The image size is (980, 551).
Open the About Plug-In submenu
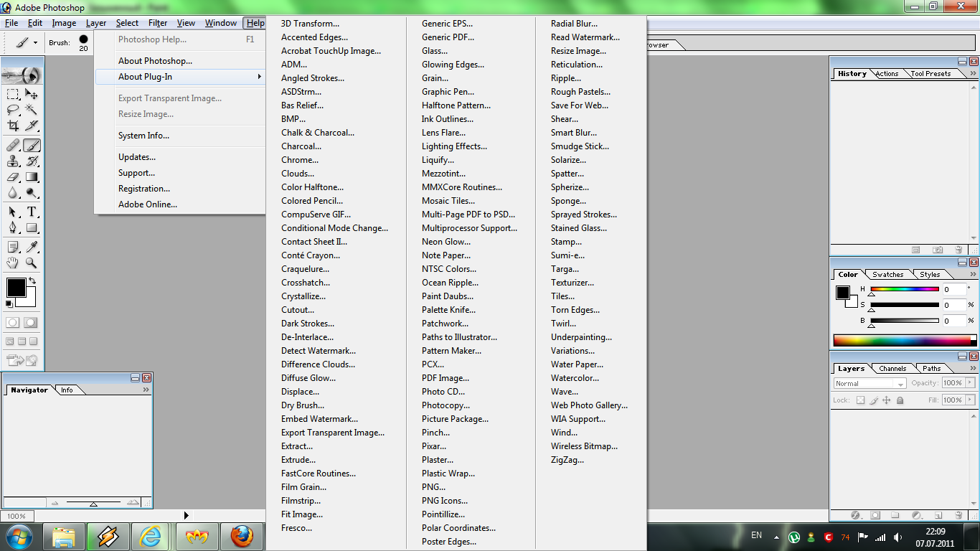pos(179,77)
